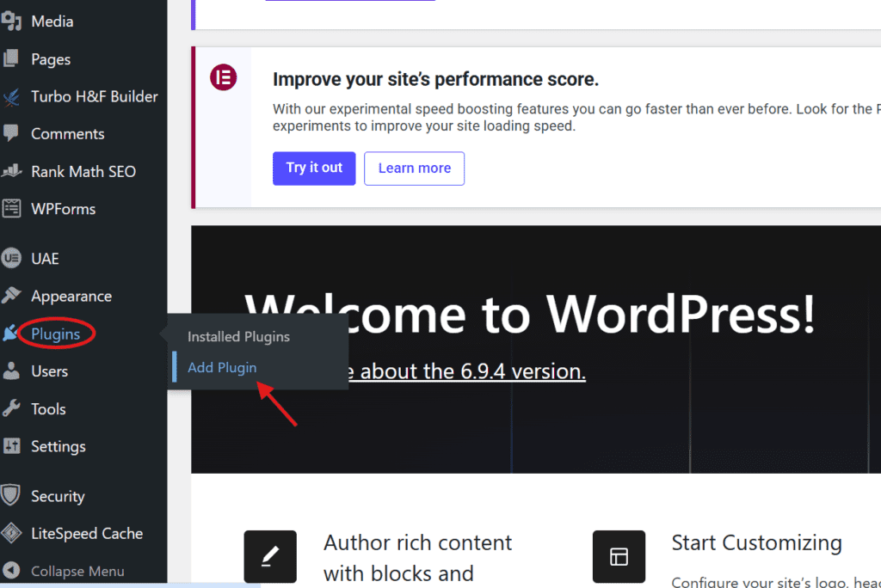Click the Collapse Menu arrow icon
The height and width of the screenshot is (588, 881).
coord(11,571)
